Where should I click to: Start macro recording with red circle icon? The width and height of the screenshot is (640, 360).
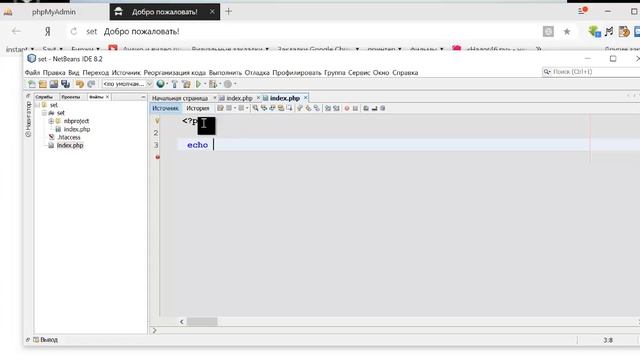347,108
